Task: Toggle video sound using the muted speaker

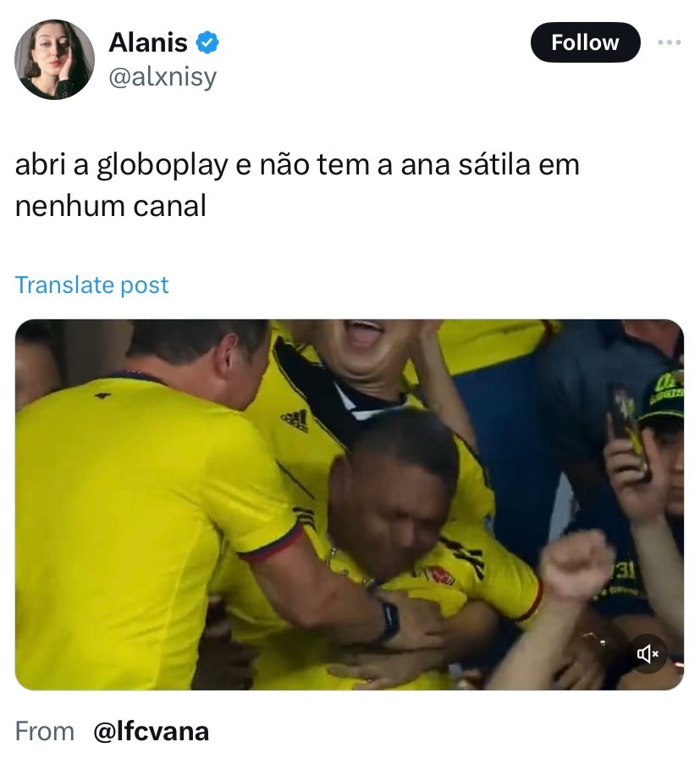Action: [648, 654]
